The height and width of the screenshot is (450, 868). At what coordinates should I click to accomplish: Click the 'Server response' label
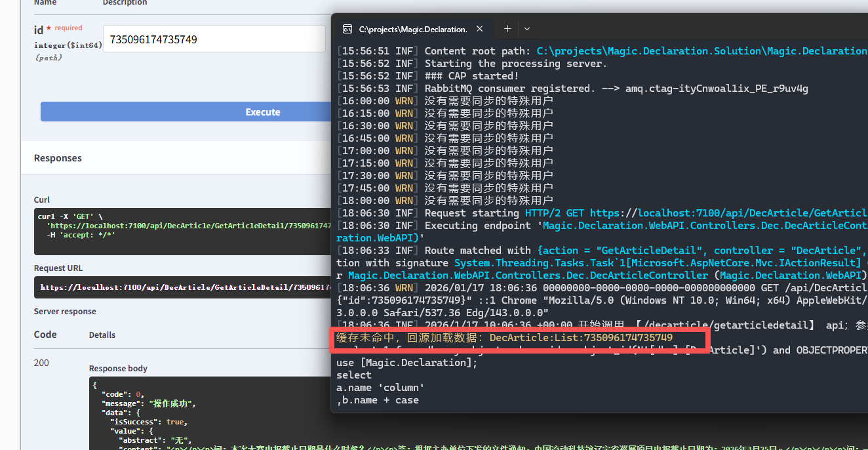coord(65,311)
